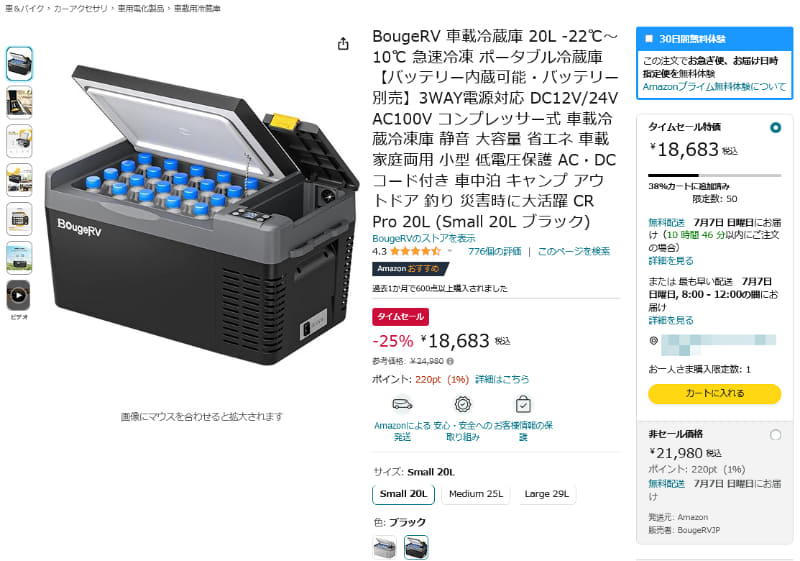Open the star rating popover chevron

[450, 251]
